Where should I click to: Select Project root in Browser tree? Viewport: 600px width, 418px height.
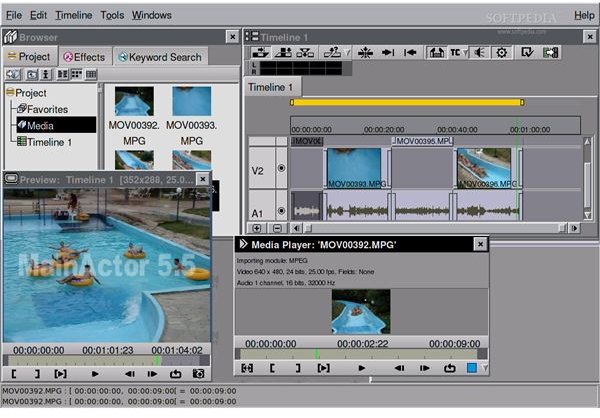26,93
